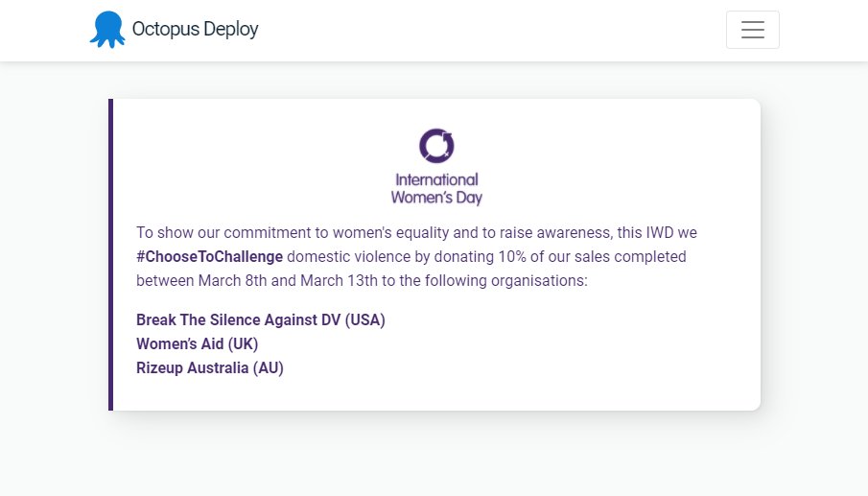Open the hamburger navigation menu

click(x=753, y=30)
